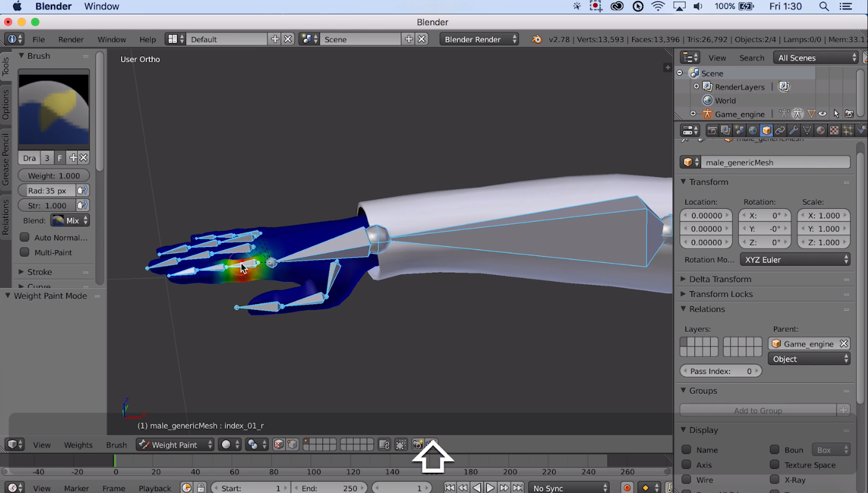Viewport: 868px width, 493px height.
Task: Play the animation forward
Action: pos(491,488)
